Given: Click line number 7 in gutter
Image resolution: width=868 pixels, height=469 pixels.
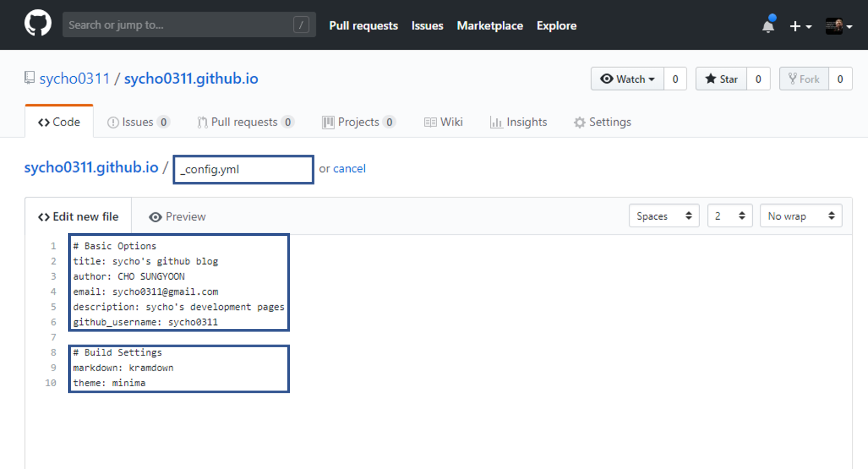Looking at the screenshot, I should pos(53,337).
